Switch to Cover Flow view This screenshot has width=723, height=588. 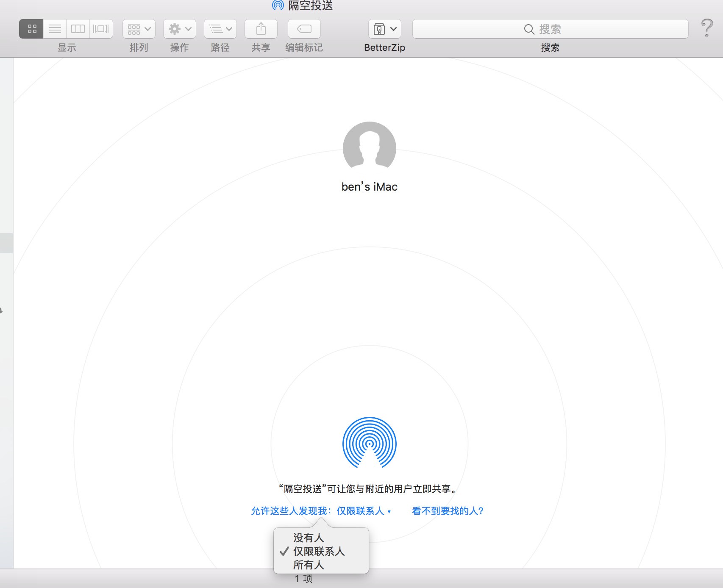point(101,29)
